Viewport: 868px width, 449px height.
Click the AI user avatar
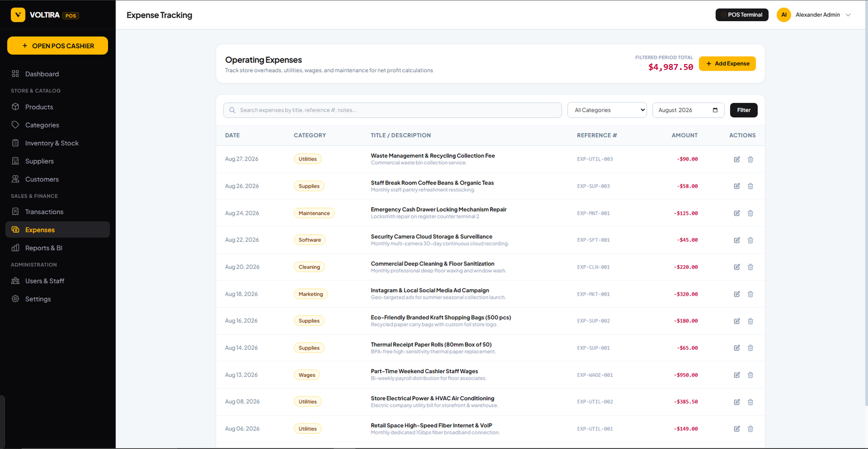(783, 15)
